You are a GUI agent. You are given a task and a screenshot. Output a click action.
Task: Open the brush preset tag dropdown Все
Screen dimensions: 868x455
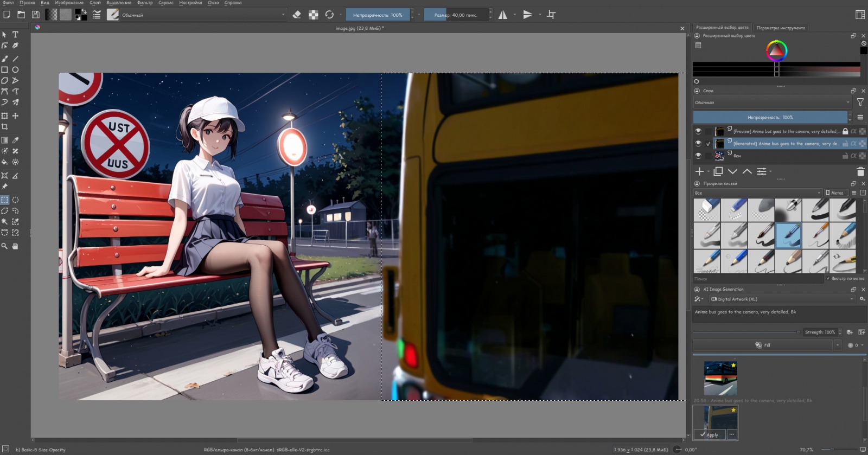(x=757, y=193)
